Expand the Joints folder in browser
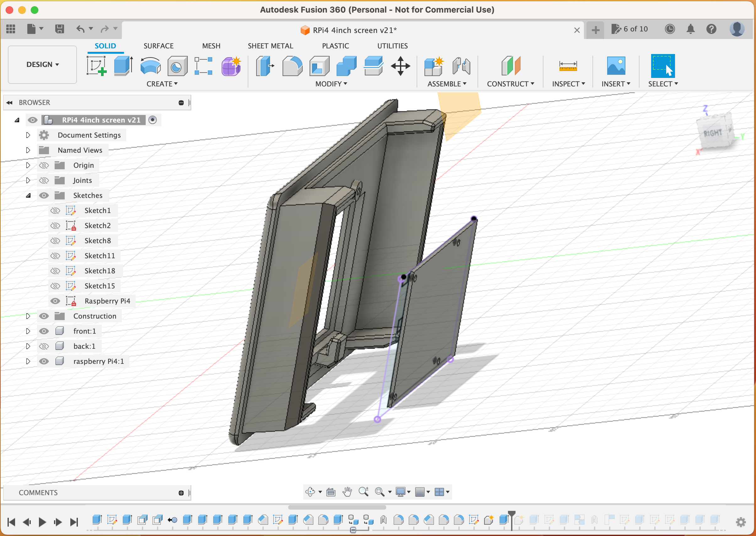Screen dimensions: 756x536 (x=27, y=180)
